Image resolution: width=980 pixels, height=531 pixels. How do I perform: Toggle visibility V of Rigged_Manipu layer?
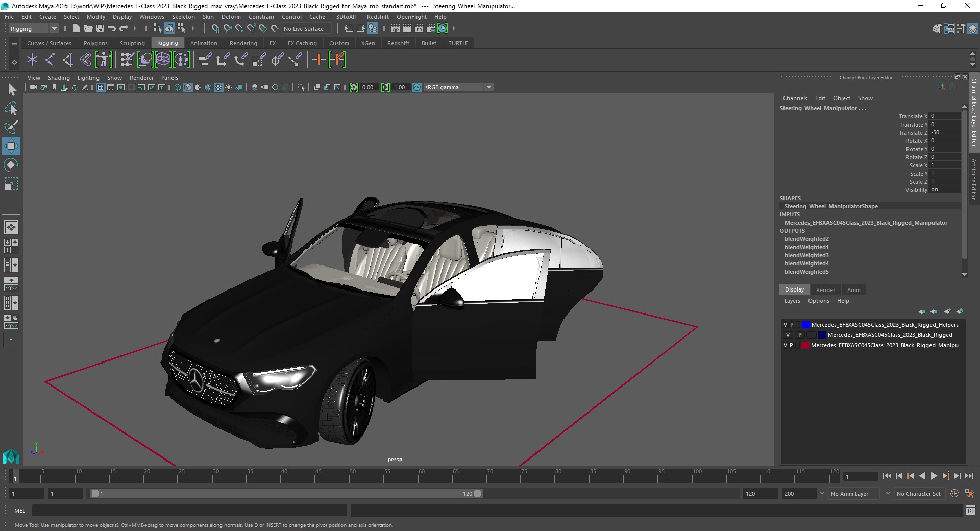pos(785,345)
